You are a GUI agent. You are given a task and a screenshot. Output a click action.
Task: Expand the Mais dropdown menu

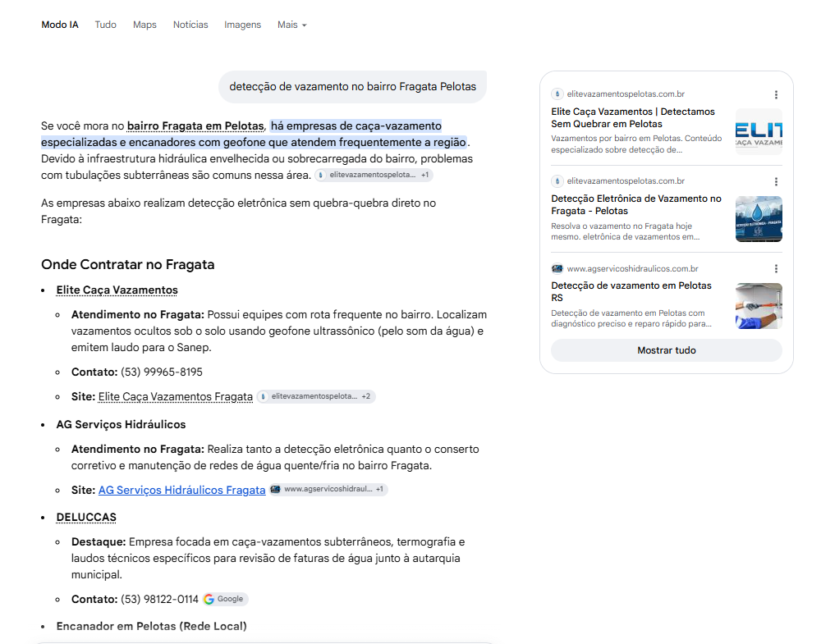[291, 25]
